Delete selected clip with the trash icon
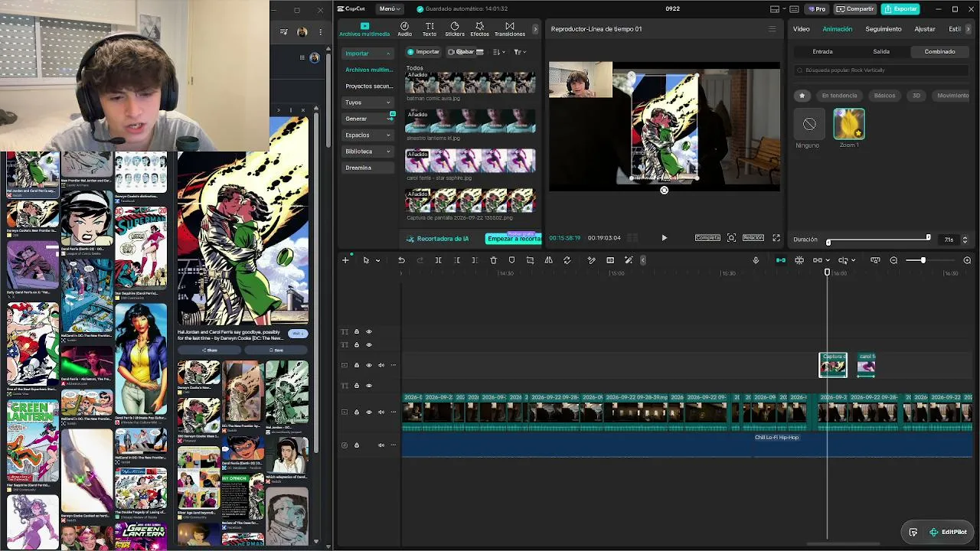Screen dimensions: 980x551 point(493,260)
